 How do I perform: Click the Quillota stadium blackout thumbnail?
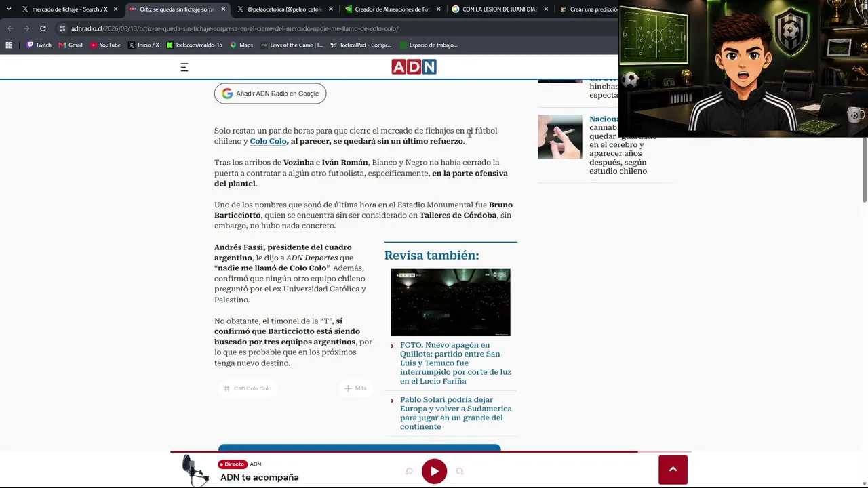point(450,302)
